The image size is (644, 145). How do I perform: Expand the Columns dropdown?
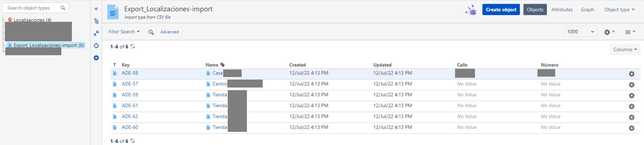tap(625, 50)
